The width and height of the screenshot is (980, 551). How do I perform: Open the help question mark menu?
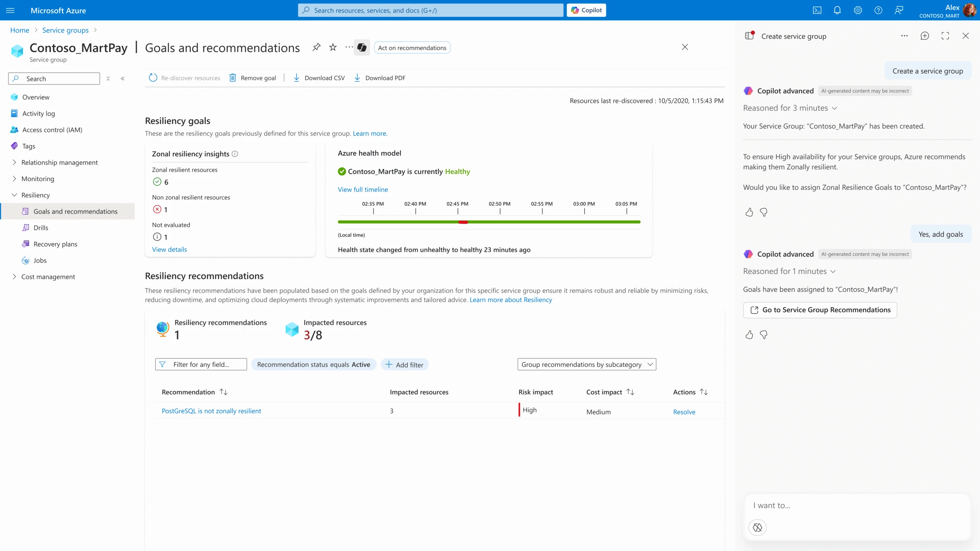878,10
